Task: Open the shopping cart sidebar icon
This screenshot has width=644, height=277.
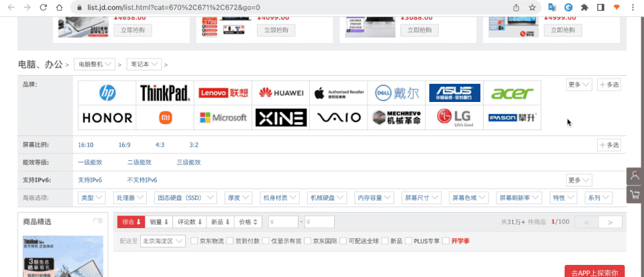Action: (x=635, y=194)
